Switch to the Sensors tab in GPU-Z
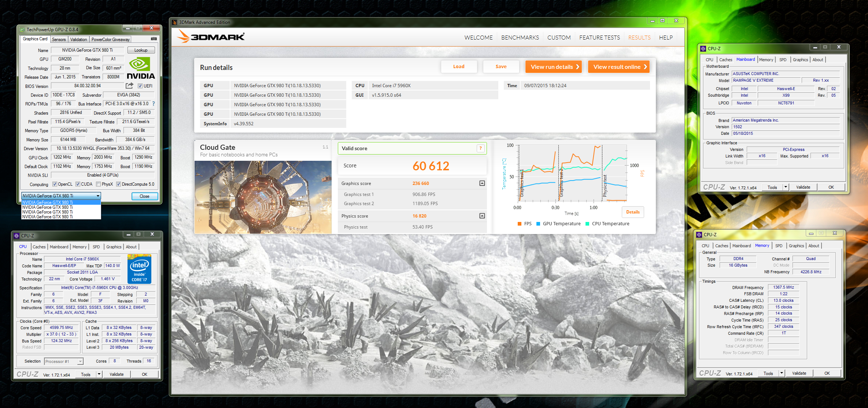 tap(59, 40)
